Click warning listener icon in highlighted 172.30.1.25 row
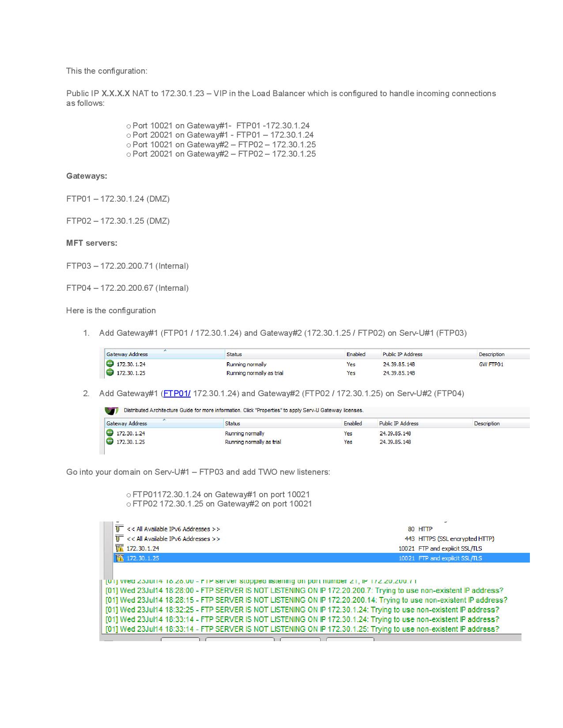Viewport: 563px width, 728px height. [x=119, y=558]
